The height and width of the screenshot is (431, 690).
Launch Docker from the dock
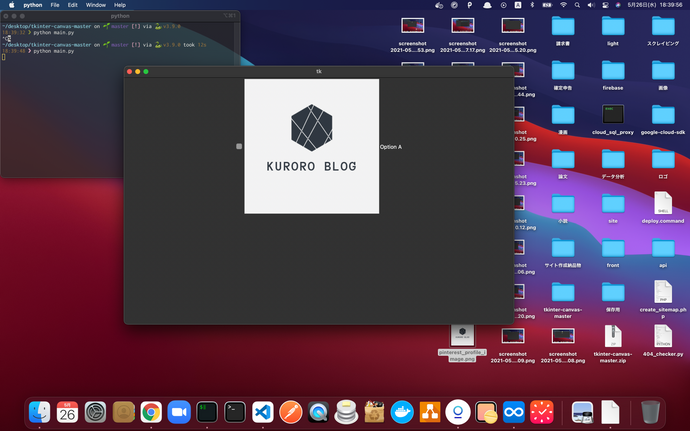pyautogui.click(x=402, y=413)
